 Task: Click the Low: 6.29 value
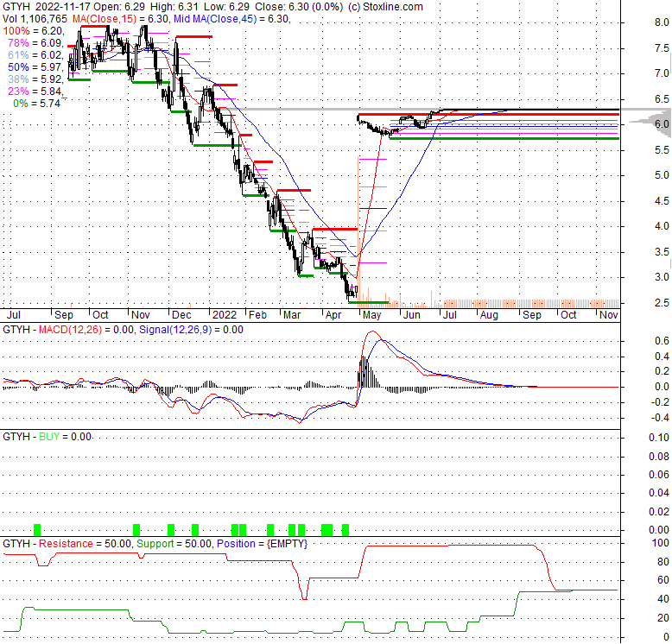coord(226,7)
